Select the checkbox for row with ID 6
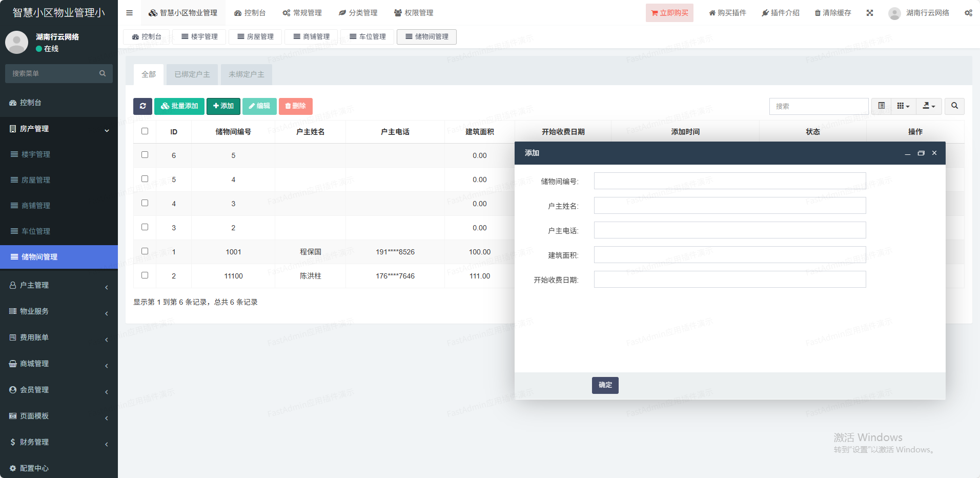980x478 pixels. click(x=145, y=155)
